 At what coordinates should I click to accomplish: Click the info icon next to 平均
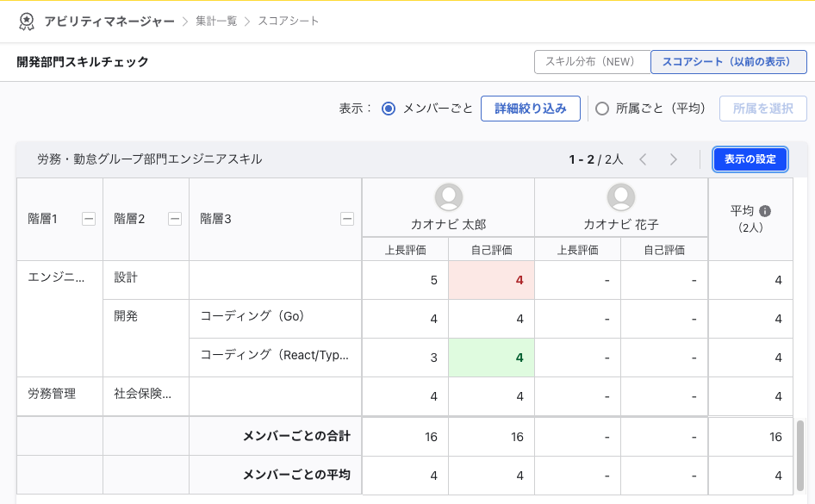coord(765,211)
